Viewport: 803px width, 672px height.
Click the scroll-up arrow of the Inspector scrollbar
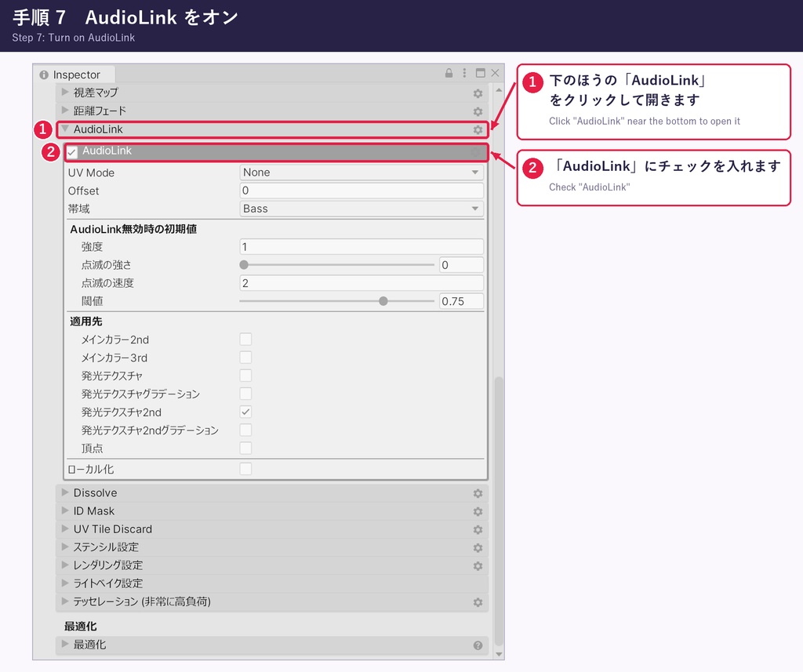pos(499,90)
